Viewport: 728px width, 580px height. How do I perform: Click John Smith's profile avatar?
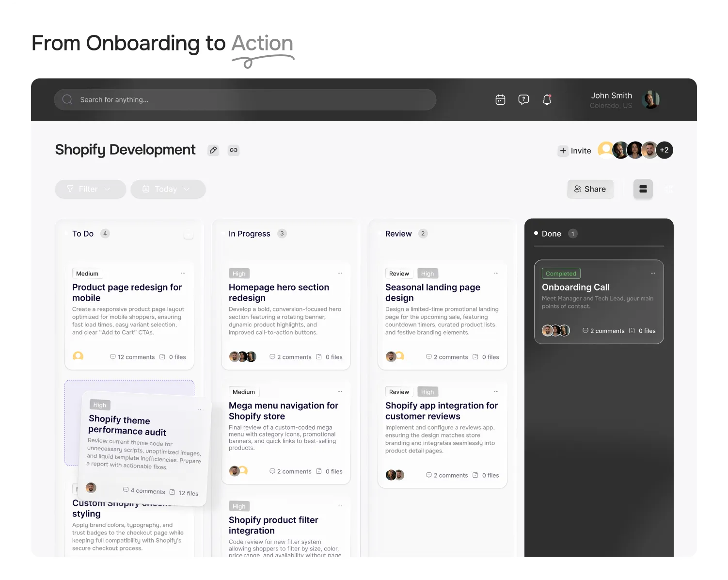click(x=650, y=100)
